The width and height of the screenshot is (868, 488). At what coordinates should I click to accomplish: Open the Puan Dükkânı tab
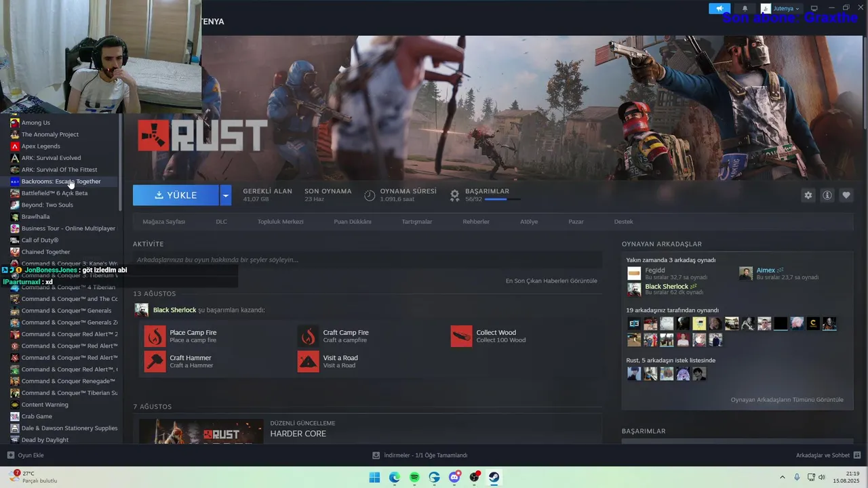coord(353,222)
